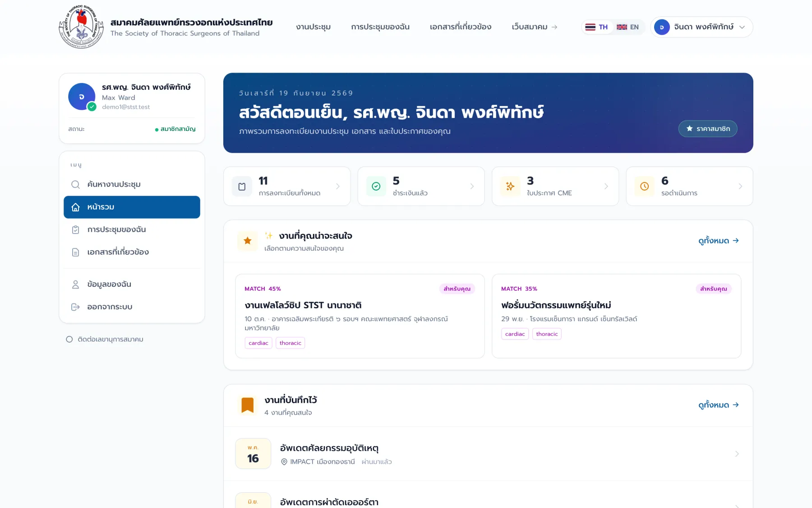Click ติดต่อเลขานุการสมาคม link
Screen dimensions: 812x508
(105, 340)
